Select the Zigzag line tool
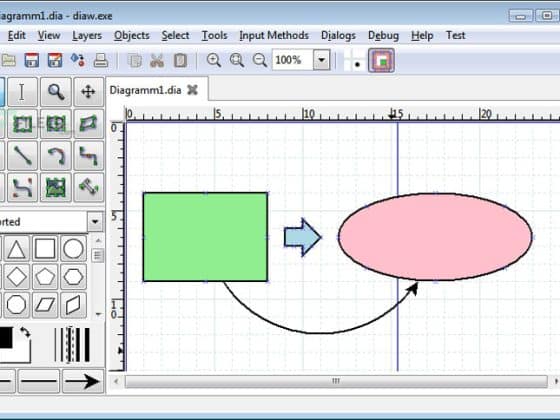 89,156
